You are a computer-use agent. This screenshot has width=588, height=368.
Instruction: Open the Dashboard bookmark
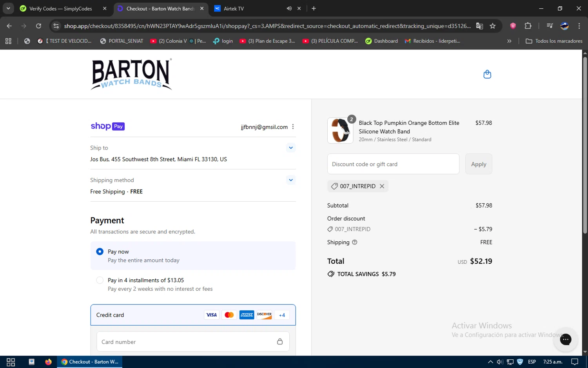coord(382,41)
